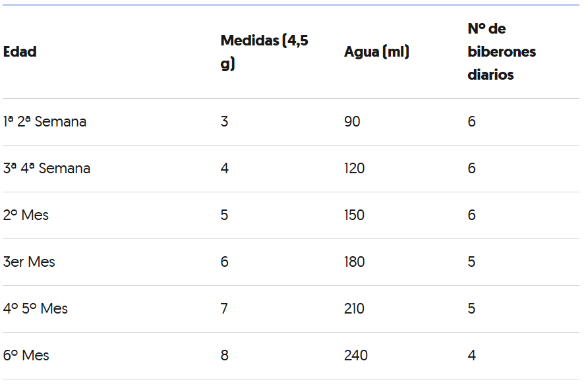Click the "Edad" column header
The width and height of the screenshot is (588, 388).
(20, 52)
